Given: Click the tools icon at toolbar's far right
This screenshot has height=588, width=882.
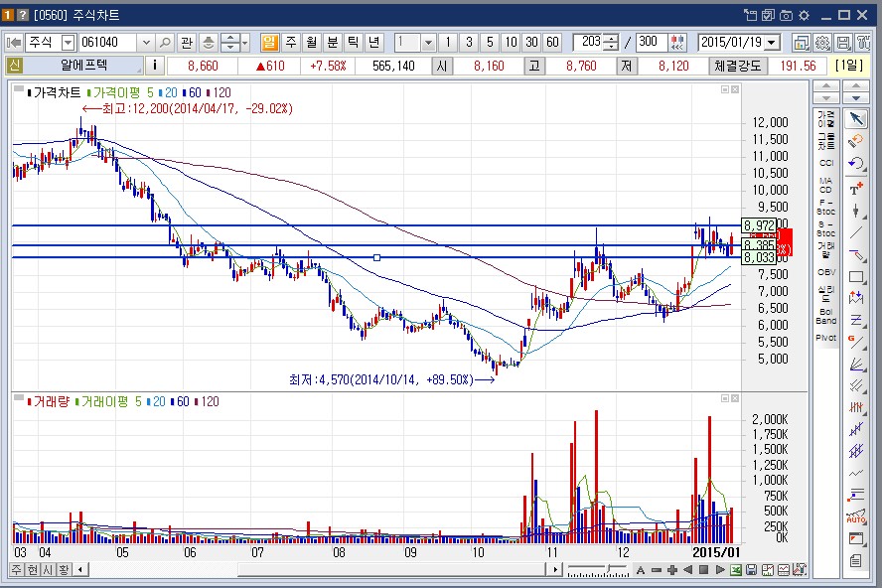Looking at the screenshot, I should point(863,42).
